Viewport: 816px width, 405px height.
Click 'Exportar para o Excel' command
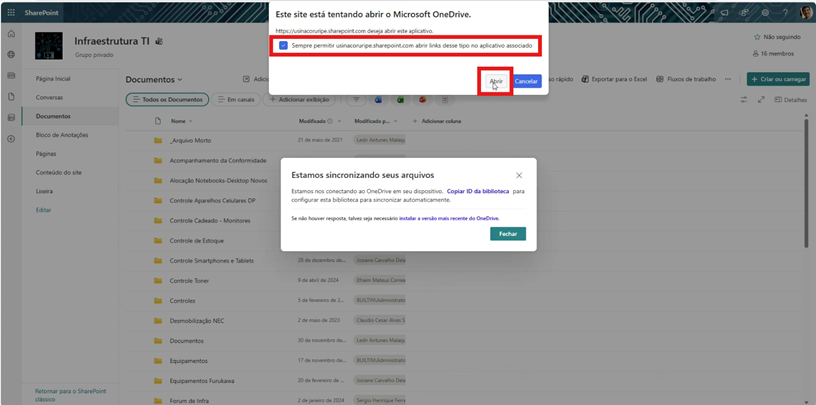coord(614,79)
